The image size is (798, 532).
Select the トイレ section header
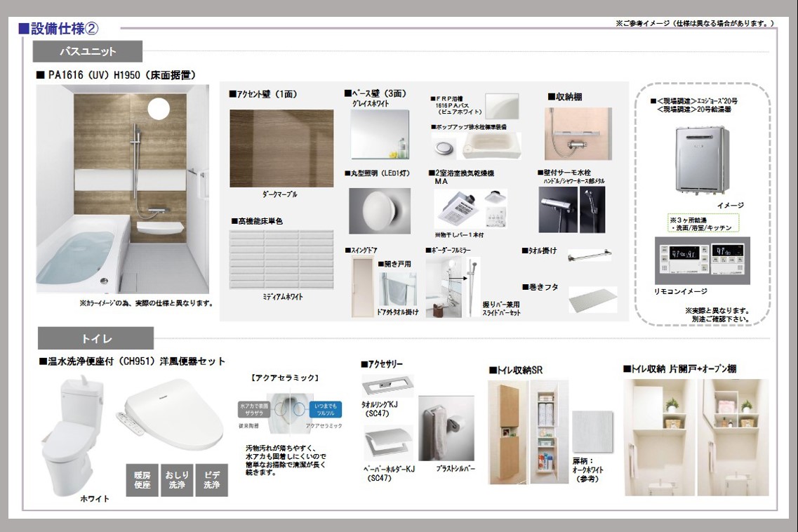pyautogui.click(x=96, y=338)
